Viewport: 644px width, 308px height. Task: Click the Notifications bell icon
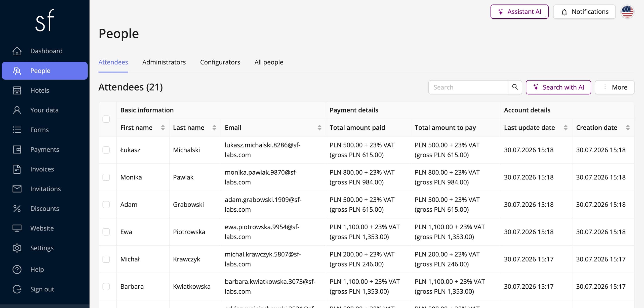(x=564, y=12)
